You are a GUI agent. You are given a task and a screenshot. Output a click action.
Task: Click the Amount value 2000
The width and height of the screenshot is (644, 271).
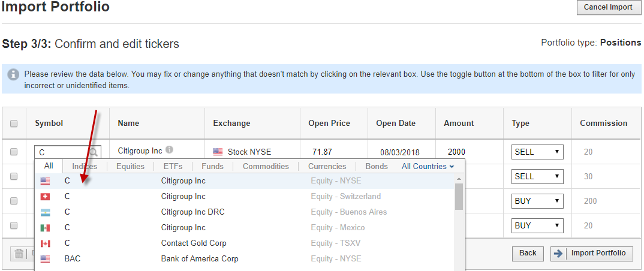point(457,152)
